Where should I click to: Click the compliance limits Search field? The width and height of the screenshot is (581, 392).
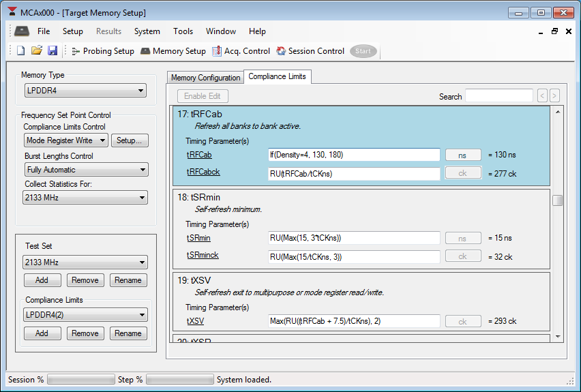point(498,96)
